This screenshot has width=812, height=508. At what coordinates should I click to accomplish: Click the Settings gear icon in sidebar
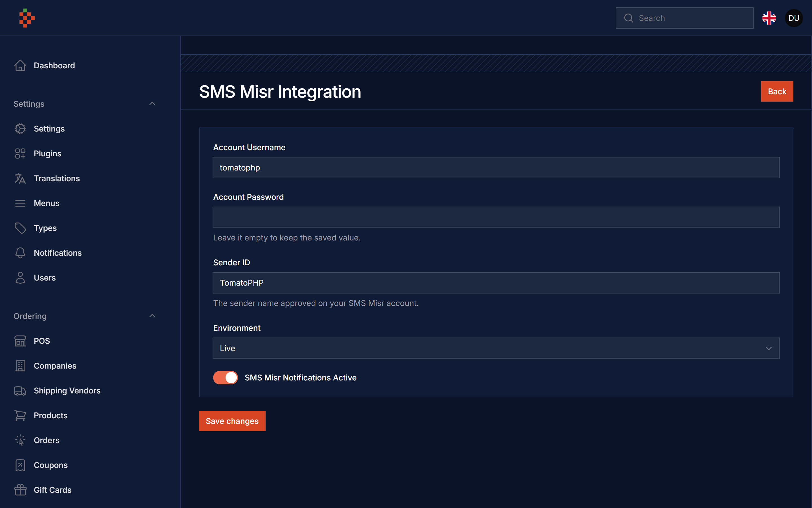(x=20, y=129)
